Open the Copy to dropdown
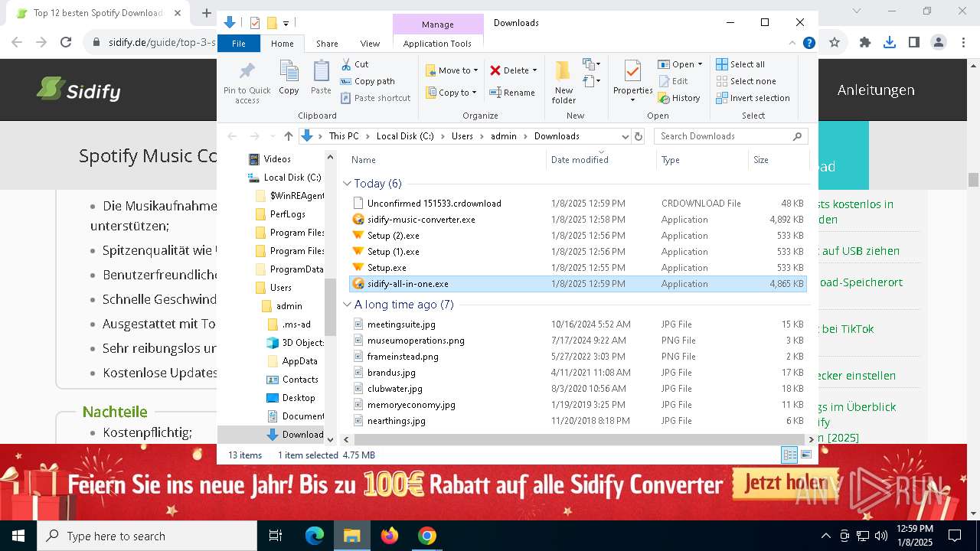Screen dimensions: 980x551 click(451, 93)
